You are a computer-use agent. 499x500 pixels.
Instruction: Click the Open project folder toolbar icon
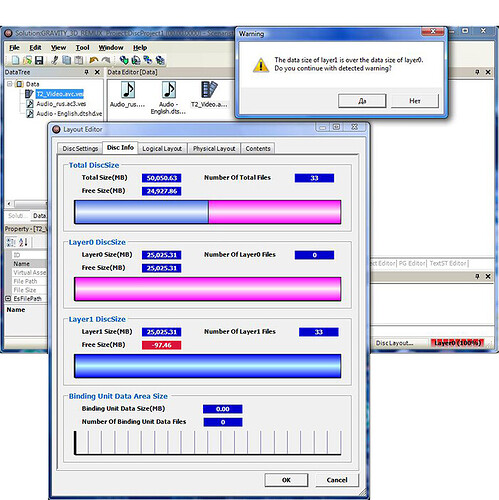tap(27, 60)
